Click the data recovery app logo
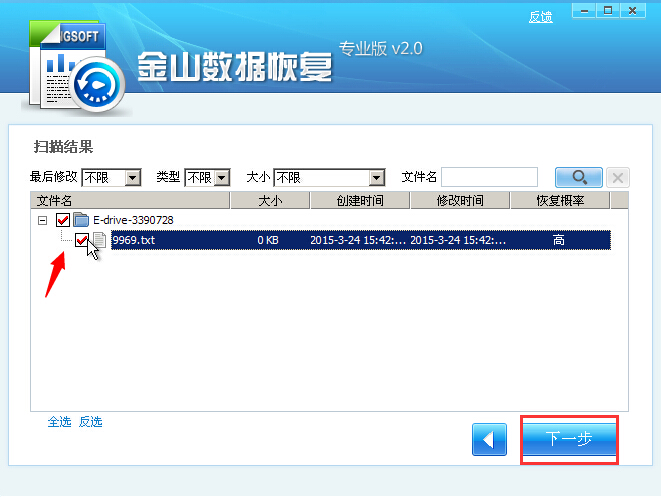 pyautogui.click(x=76, y=67)
